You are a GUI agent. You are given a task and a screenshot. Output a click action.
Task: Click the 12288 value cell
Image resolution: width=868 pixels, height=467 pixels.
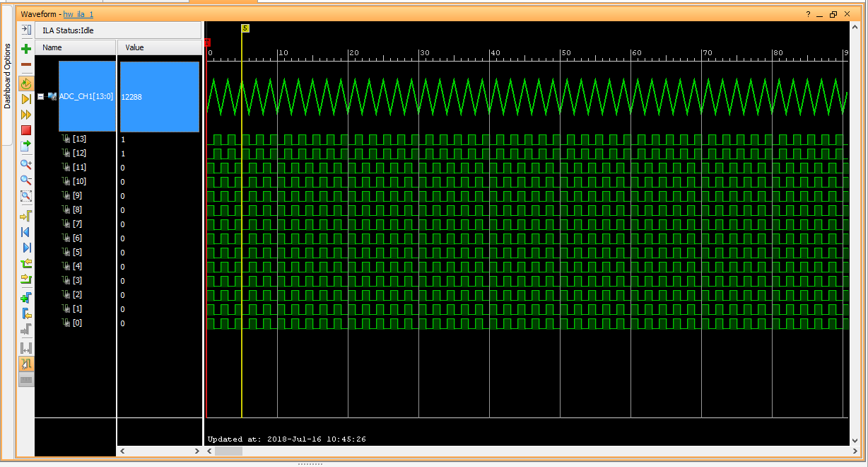point(160,96)
